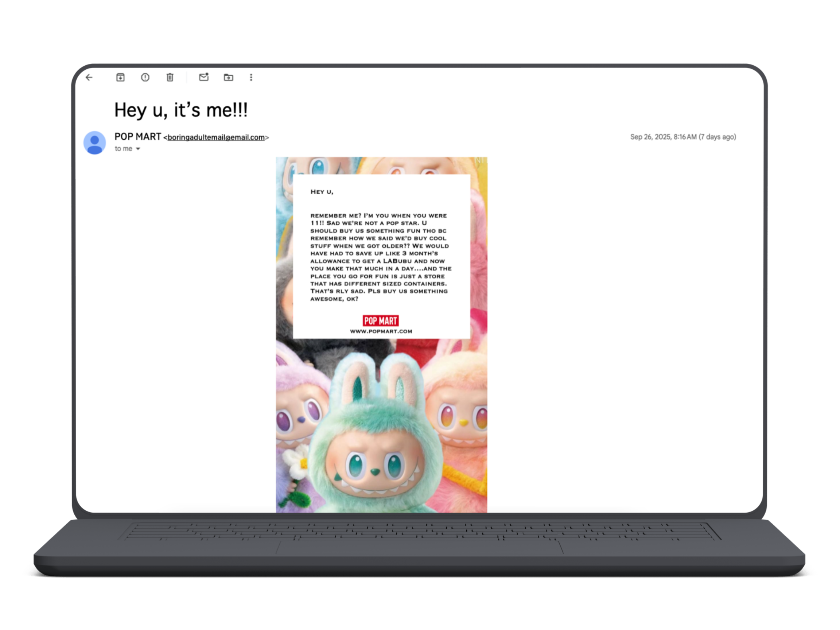The image size is (840, 630).
Task: Open the www.popmart.com link
Action: [x=381, y=331]
